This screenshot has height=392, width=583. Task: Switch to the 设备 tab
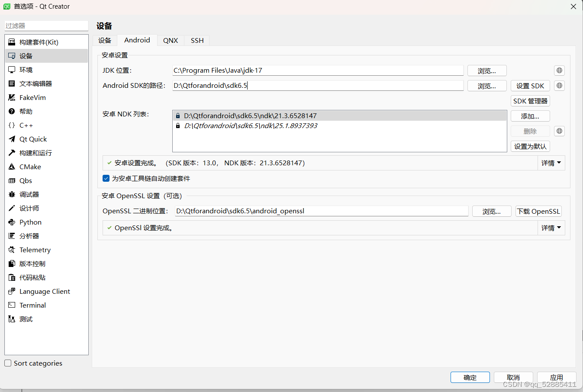tap(105, 40)
